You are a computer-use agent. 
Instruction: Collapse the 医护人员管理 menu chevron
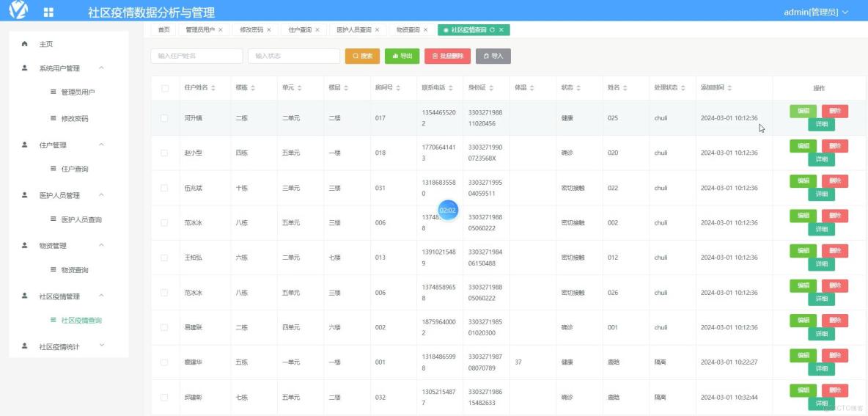[x=101, y=194]
